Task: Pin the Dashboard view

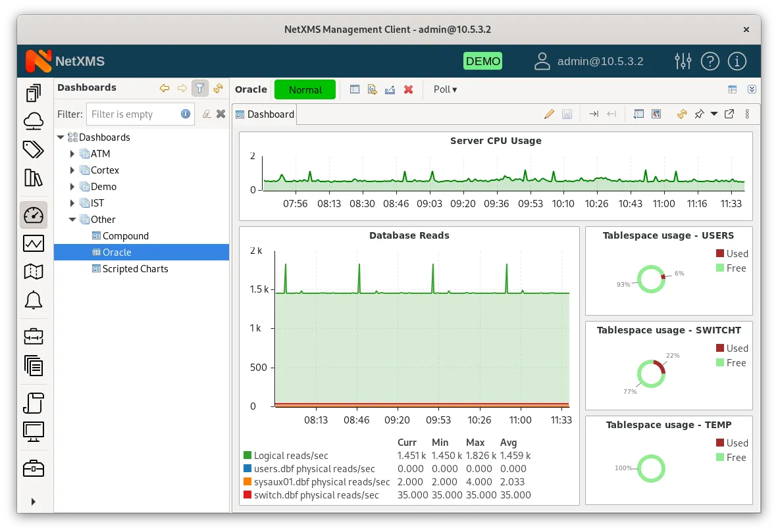Action: click(x=699, y=114)
